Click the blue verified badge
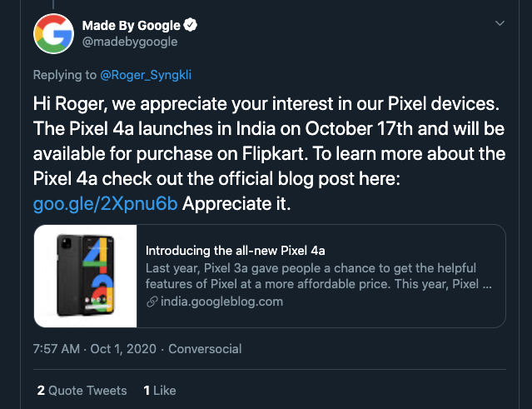 (189, 25)
